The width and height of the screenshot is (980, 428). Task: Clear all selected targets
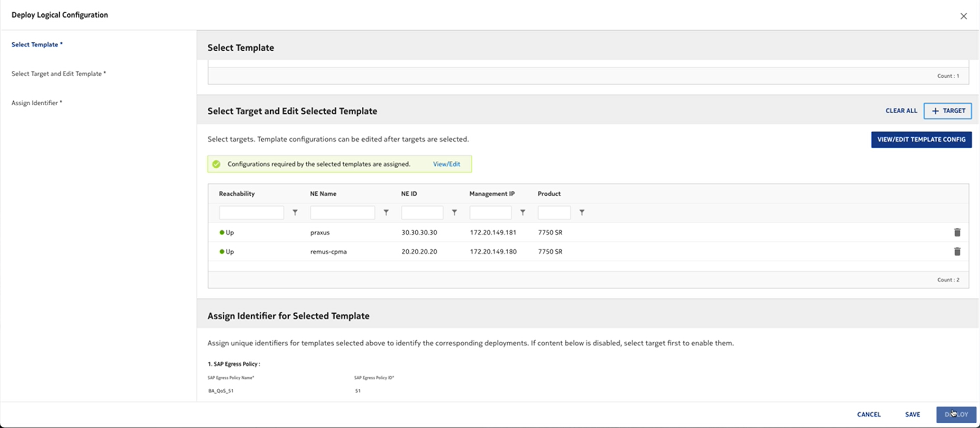pos(901,111)
